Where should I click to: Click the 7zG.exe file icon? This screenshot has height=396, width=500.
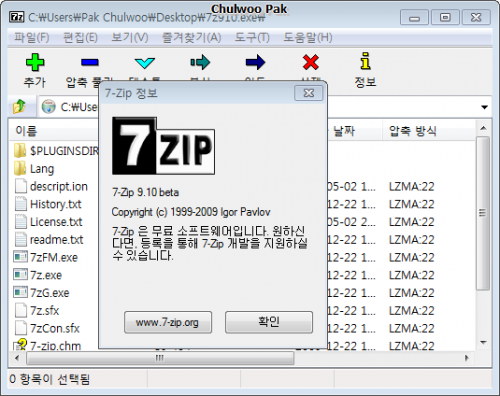[x=20, y=292]
